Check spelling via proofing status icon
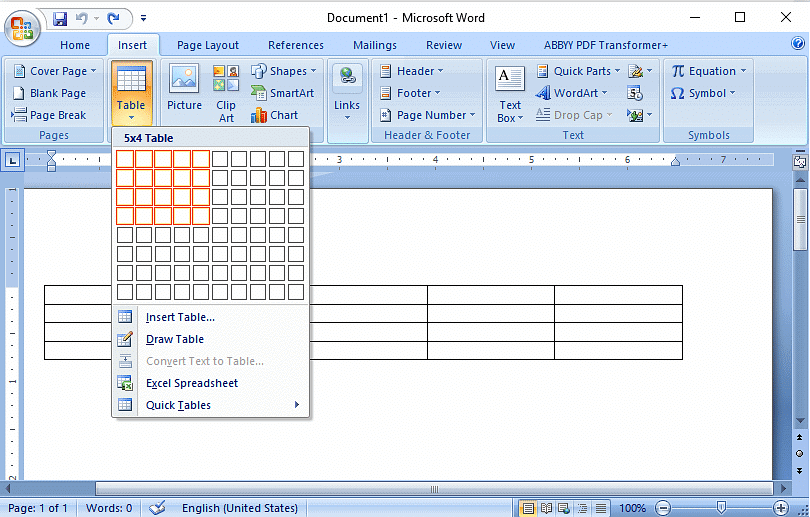This screenshot has height=517, width=810. [157, 508]
